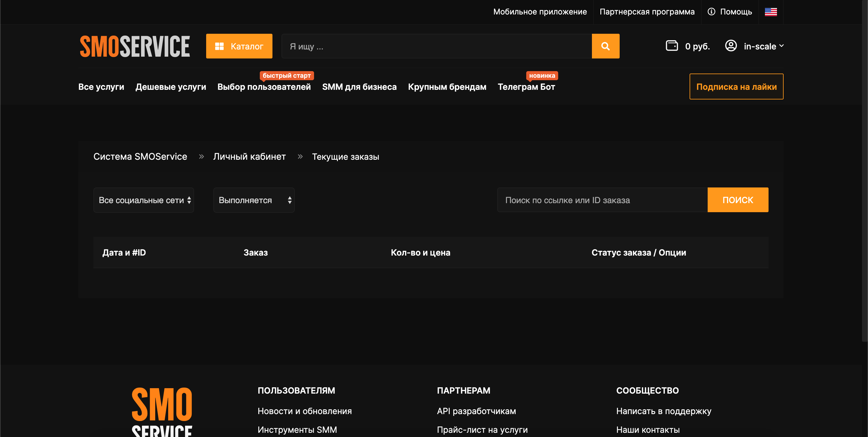Open SMM для бизнеса menu item
The image size is (868, 437).
click(x=359, y=87)
